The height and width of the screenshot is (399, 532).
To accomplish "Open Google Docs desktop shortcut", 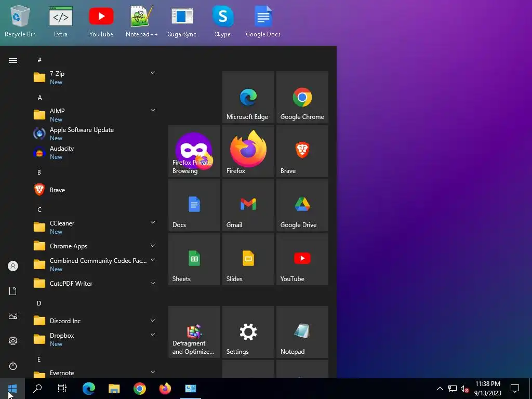I will pos(263,22).
